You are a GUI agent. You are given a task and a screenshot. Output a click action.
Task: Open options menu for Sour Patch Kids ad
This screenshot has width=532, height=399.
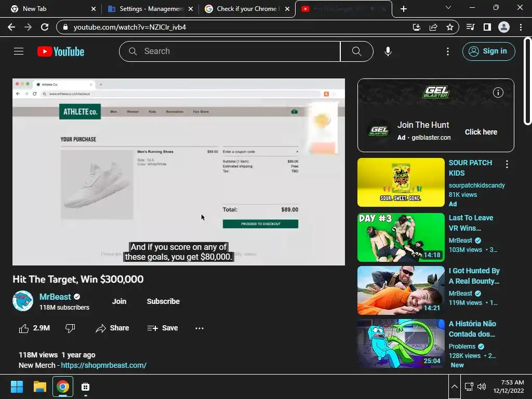(x=507, y=164)
